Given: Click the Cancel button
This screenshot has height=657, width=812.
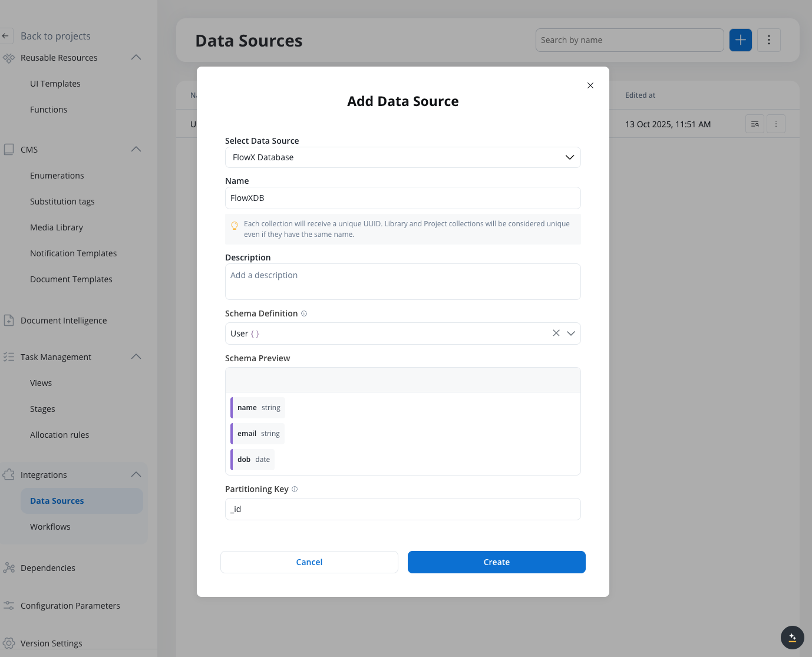Looking at the screenshot, I should click(309, 562).
